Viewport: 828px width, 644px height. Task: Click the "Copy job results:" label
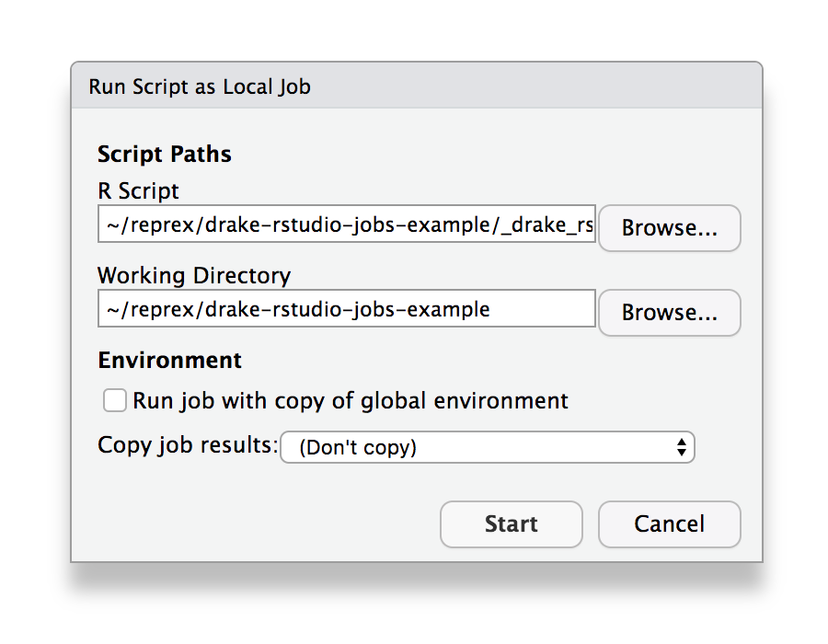click(x=188, y=446)
